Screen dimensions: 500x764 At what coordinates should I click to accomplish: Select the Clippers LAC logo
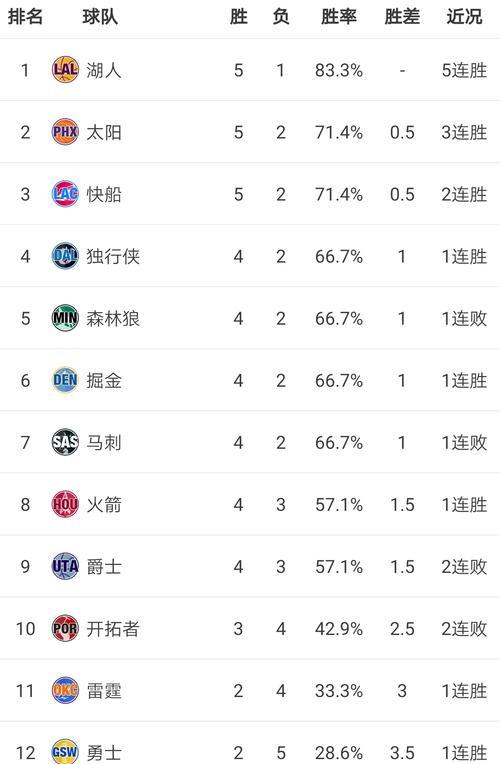pyautogui.click(x=65, y=194)
